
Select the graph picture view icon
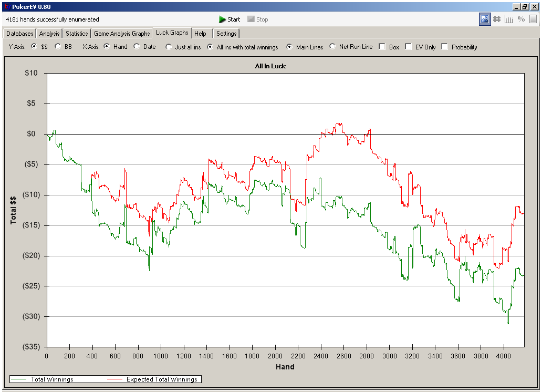485,19
